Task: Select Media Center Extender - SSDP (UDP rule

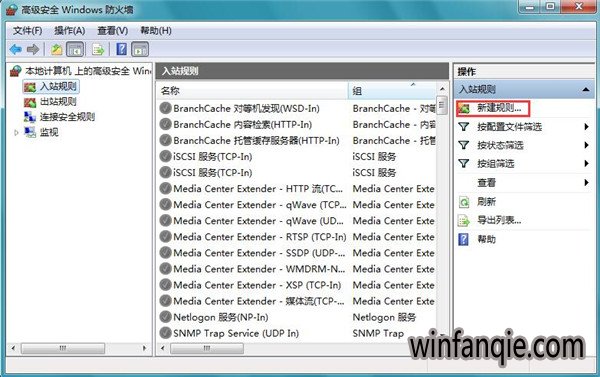Action: pyautogui.click(x=259, y=253)
